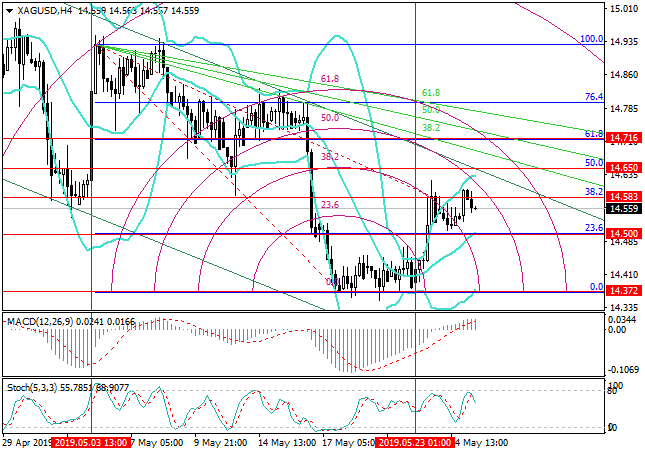Click the red 14.583 price level tag
Image resolution: width=645 pixels, height=454 pixels.
coord(624,198)
